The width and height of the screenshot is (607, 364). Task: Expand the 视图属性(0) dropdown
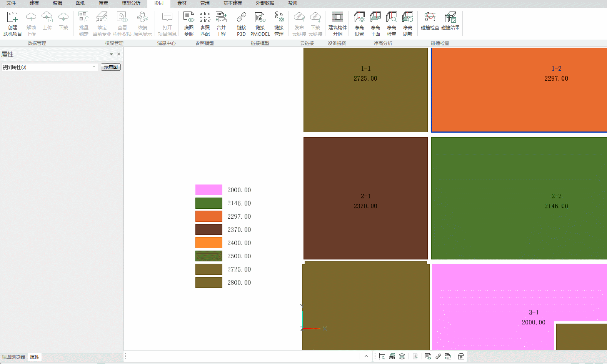(x=94, y=67)
